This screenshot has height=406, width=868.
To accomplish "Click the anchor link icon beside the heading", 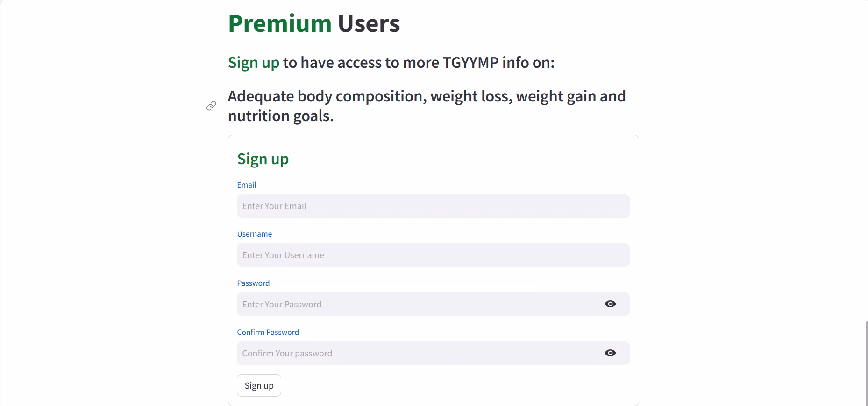I will (x=211, y=106).
